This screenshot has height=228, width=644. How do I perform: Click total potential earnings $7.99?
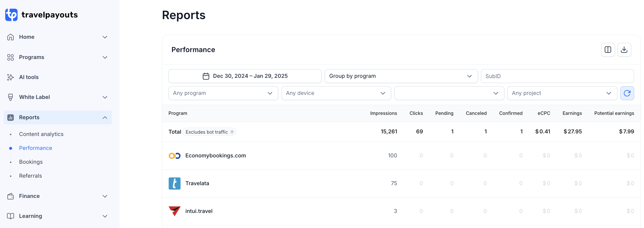click(627, 132)
